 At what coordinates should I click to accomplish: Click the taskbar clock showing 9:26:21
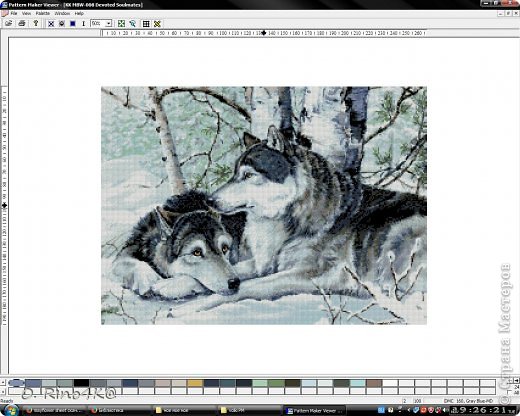(x=482, y=410)
